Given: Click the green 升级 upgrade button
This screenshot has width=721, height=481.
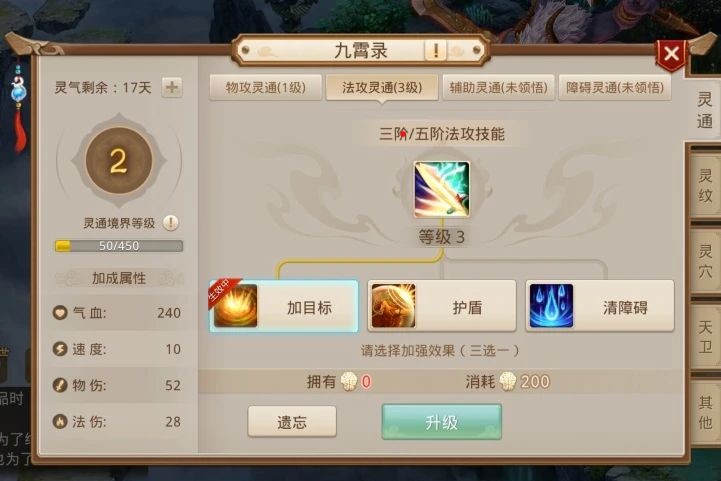Looking at the screenshot, I should (441, 422).
